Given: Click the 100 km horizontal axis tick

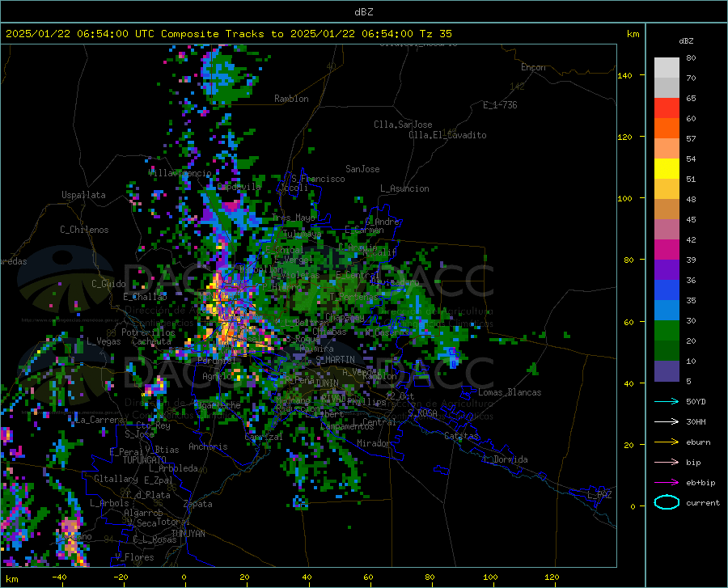Looking at the screenshot, I should (x=490, y=577).
